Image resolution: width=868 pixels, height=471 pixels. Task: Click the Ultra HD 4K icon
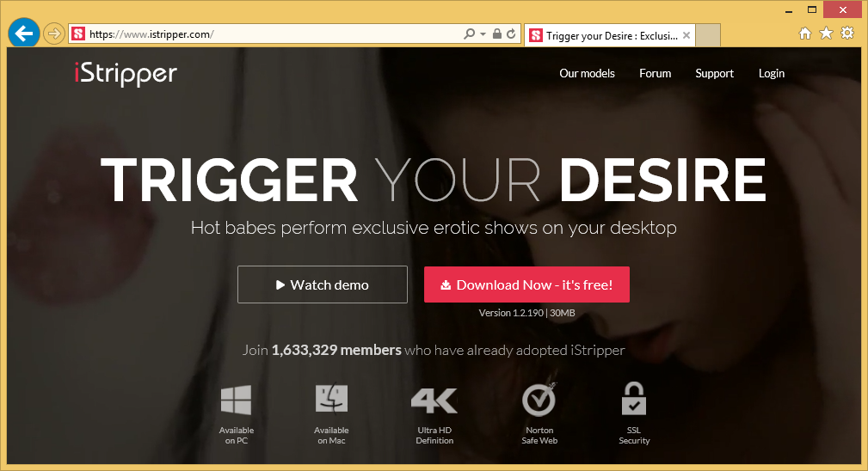point(434,401)
